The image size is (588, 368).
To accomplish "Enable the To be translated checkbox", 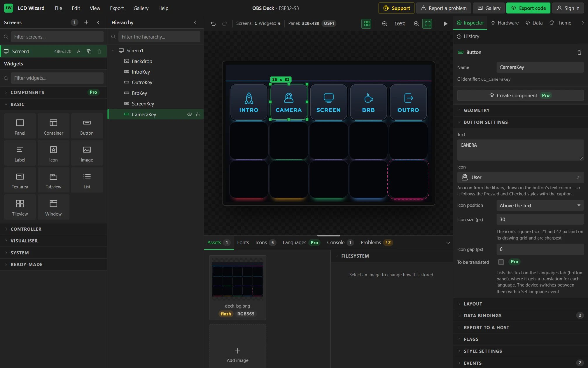I will pyautogui.click(x=501, y=262).
